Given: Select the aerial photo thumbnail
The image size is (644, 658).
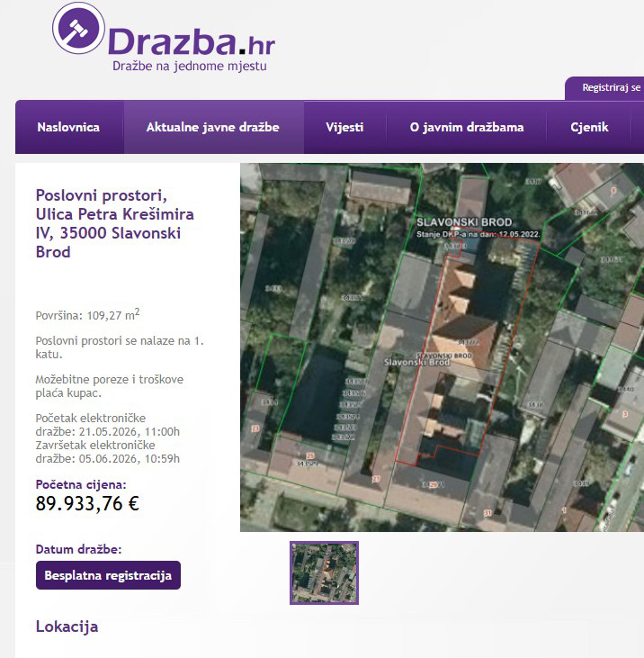Looking at the screenshot, I should (324, 573).
